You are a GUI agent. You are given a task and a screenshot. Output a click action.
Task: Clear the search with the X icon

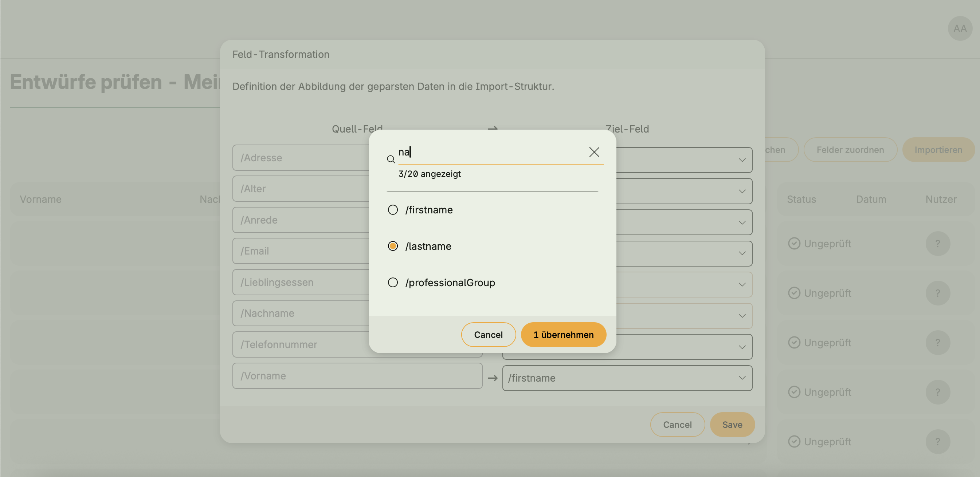tap(594, 152)
